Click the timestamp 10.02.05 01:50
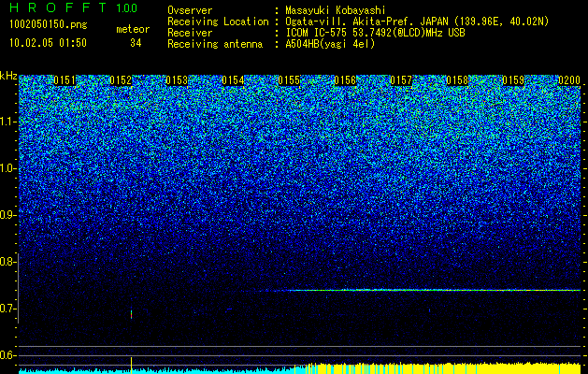588x374 pixels. coord(49,43)
